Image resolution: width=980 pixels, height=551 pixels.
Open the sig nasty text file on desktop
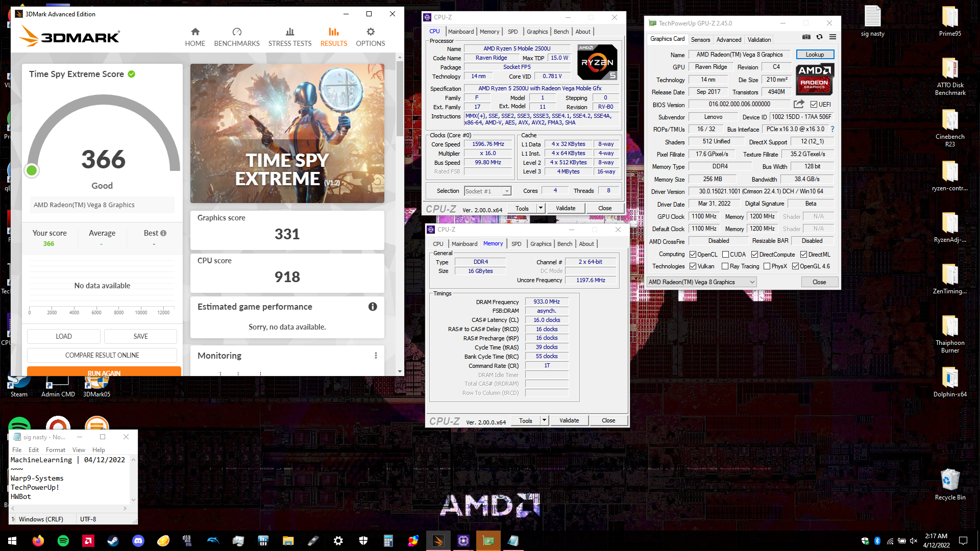click(872, 20)
